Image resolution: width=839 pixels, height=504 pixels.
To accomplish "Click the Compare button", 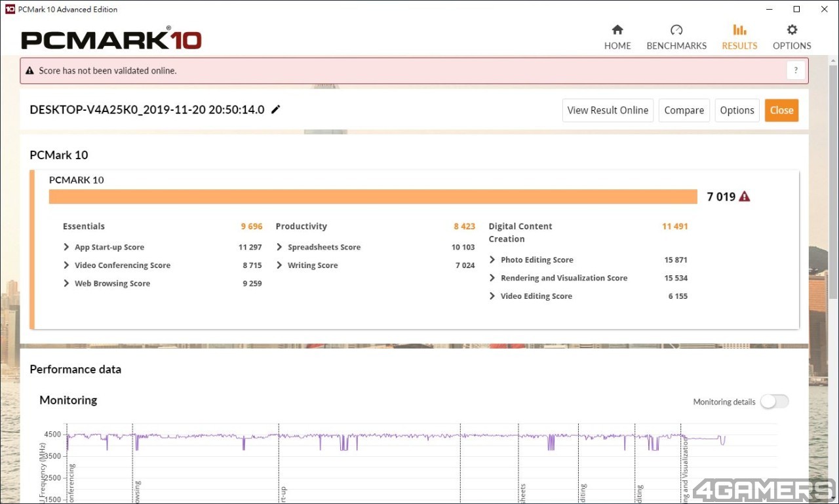I will [x=684, y=110].
